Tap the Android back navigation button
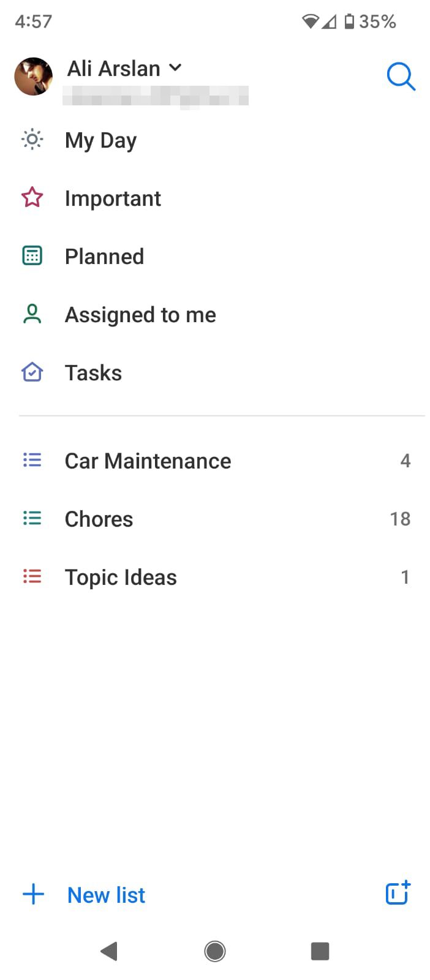This screenshot has width=430, height=980. pyautogui.click(x=108, y=951)
